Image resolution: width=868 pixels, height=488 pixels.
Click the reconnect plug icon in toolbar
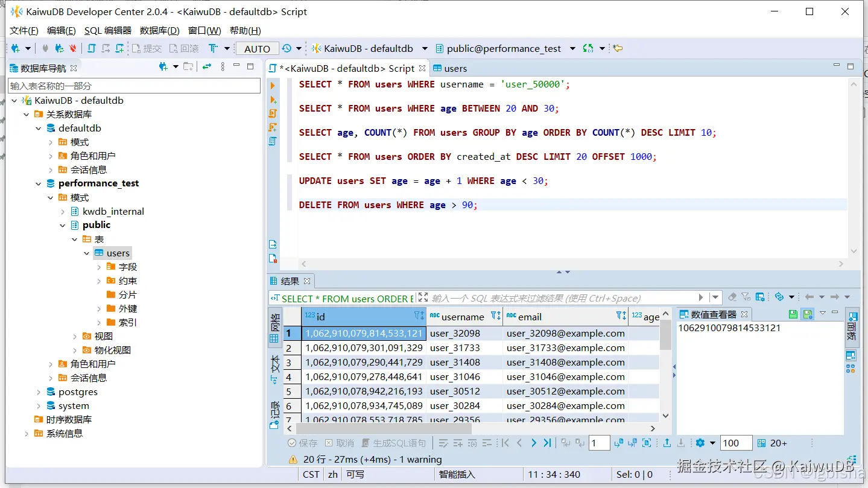point(59,48)
